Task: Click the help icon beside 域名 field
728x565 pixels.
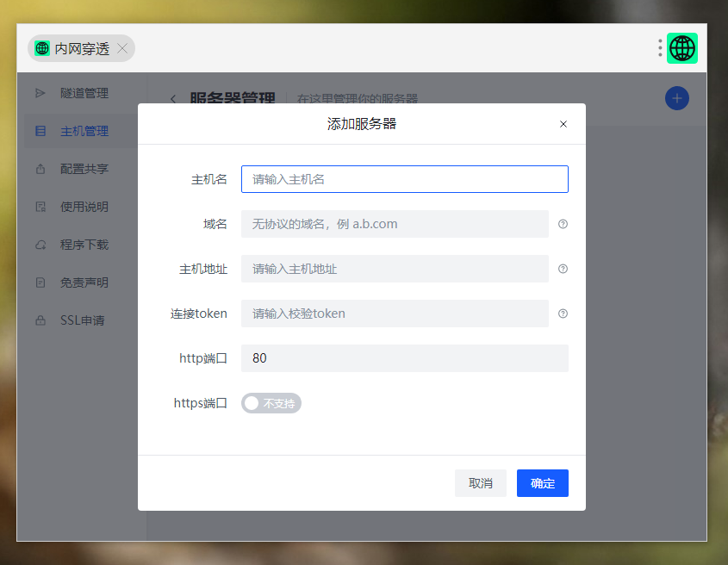Action: 563,224
